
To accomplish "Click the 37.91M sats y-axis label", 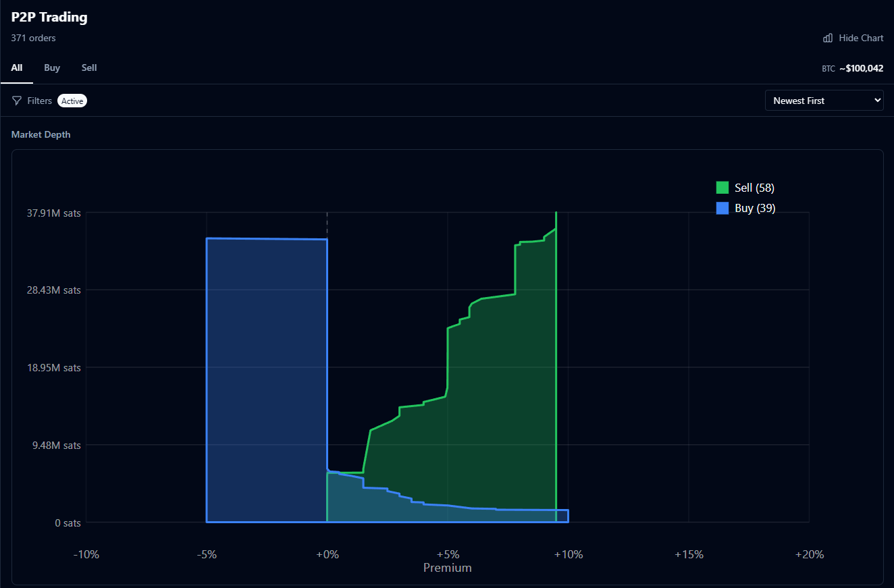I will coord(53,213).
